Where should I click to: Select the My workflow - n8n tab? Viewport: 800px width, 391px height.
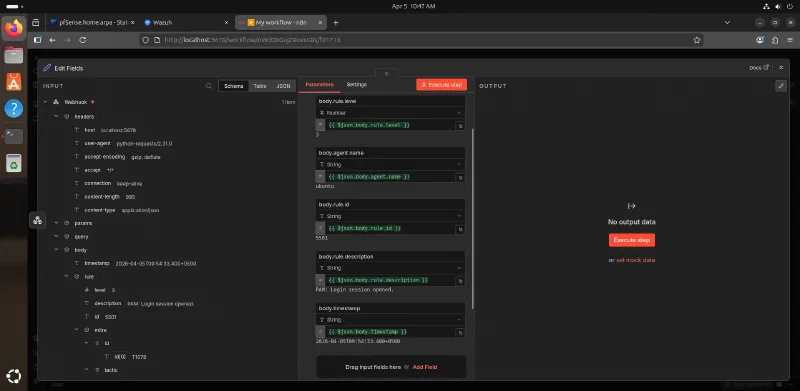click(280, 22)
